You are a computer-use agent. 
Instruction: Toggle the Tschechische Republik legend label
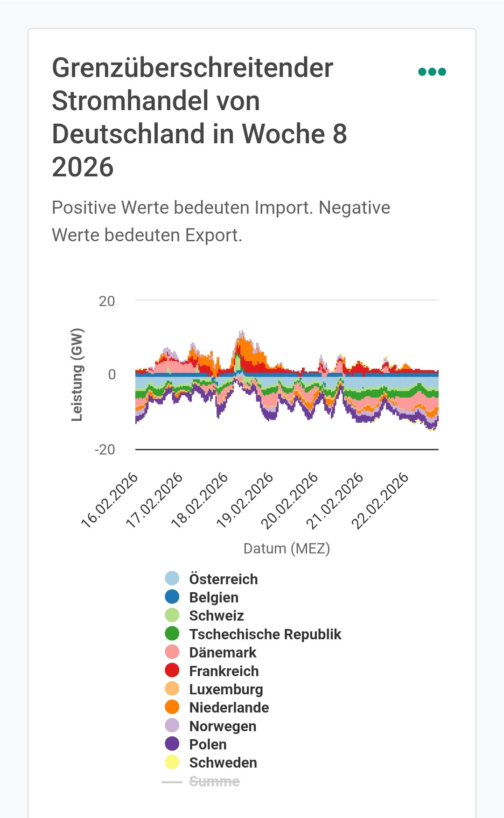pyautogui.click(x=265, y=634)
